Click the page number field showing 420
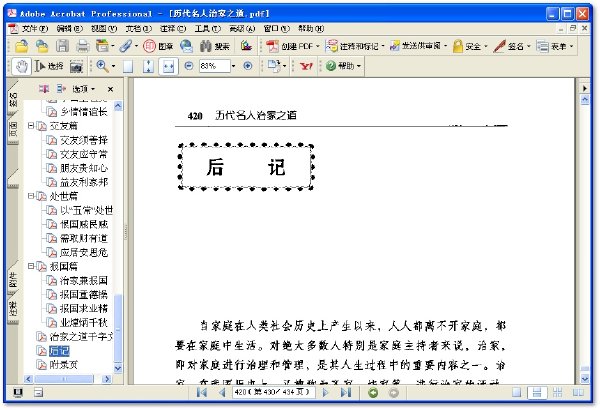The height and width of the screenshot is (410, 600). [x=274, y=392]
